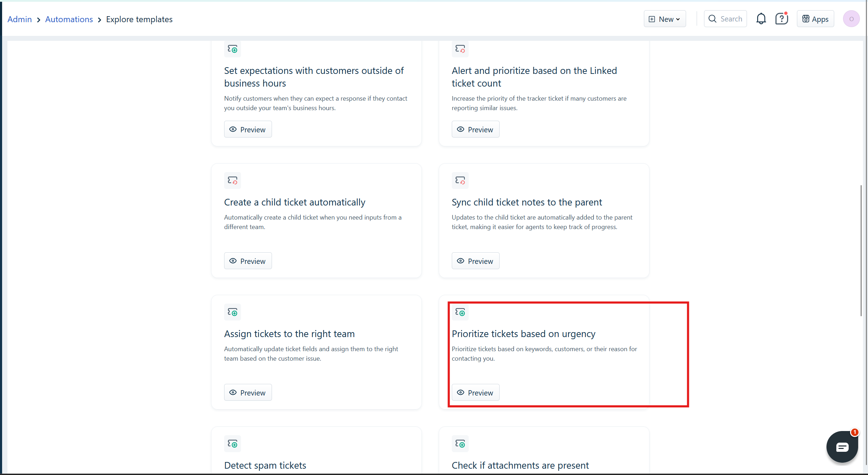Click the icon above Set expectations with customers
868x475 pixels.
233,49
